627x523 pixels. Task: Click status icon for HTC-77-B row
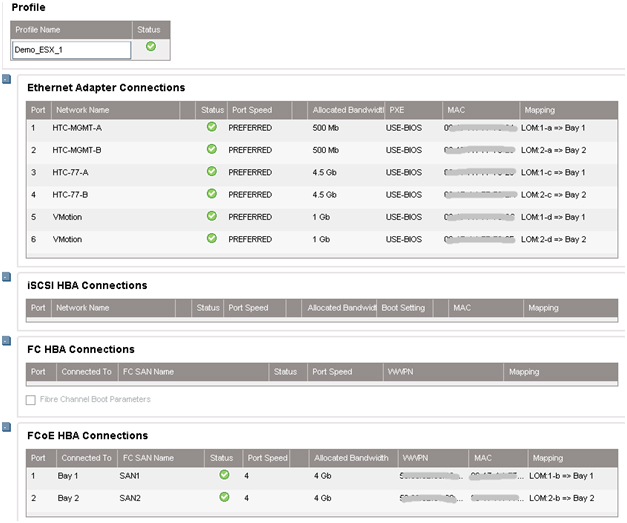212,194
